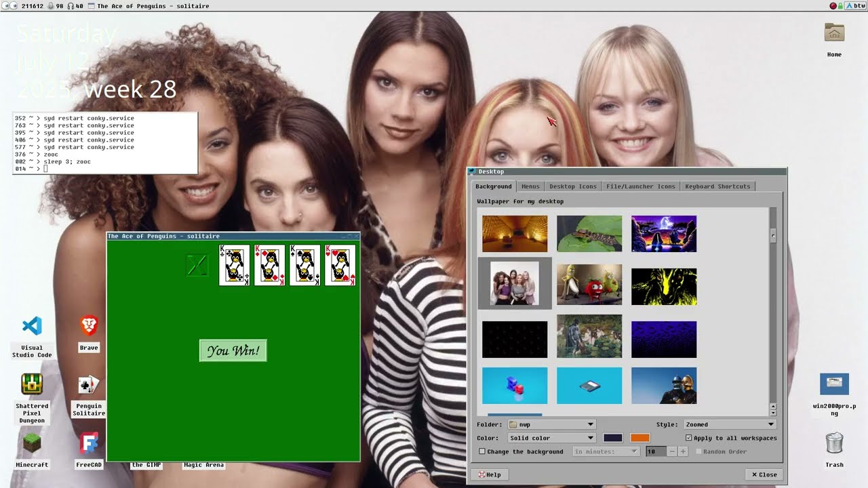The image size is (868, 488).
Task: Select the yellow dragon on black wallpaper
Action: point(664,287)
